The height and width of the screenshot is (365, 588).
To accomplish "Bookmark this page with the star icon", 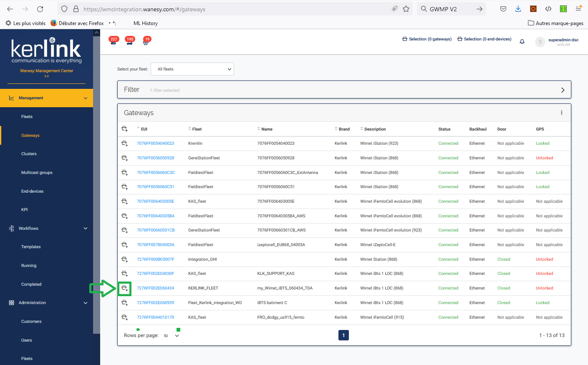I will pos(406,9).
